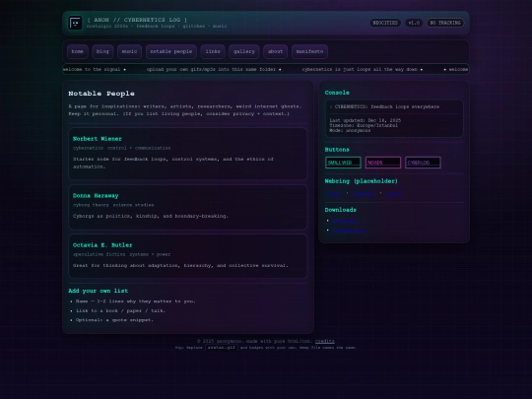The width and height of the screenshot is (532, 399).
Task: Select the Octavia E. Butler card title
Action: tap(102, 245)
